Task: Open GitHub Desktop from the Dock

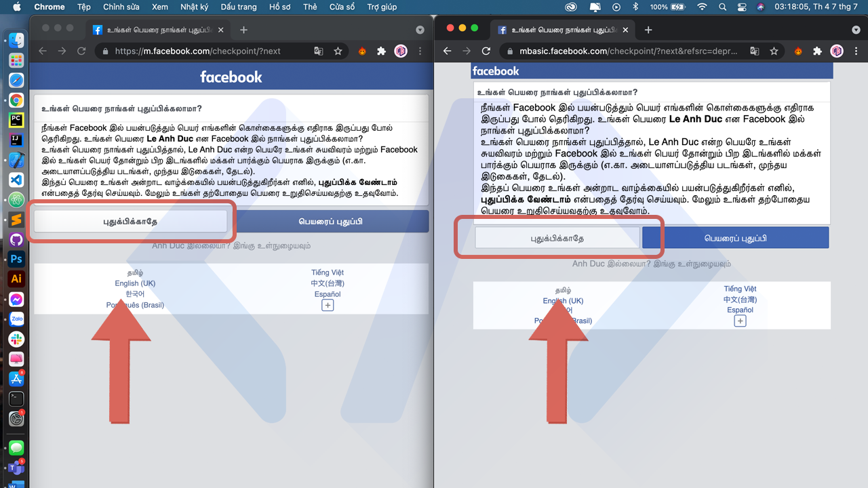Action: (x=16, y=239)
